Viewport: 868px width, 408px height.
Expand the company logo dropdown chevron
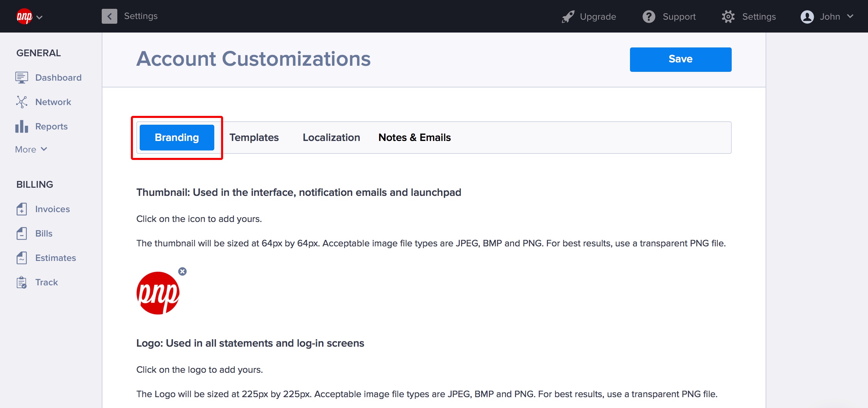pos(39,17)
